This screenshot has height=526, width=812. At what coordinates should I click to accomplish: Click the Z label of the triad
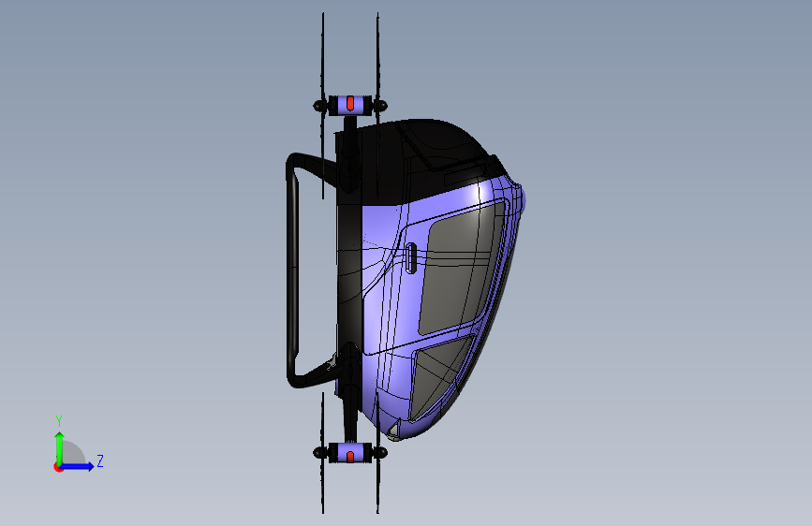click(x=100, y=460)
